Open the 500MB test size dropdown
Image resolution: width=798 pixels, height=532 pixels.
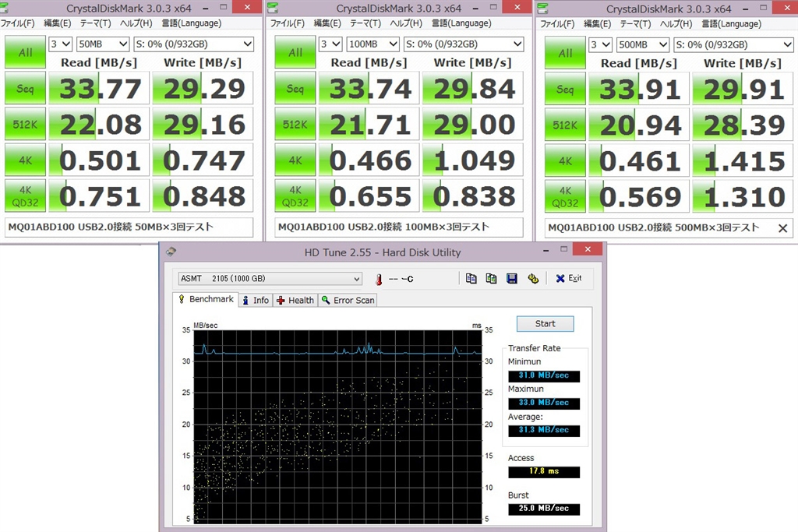pos(642,44)
